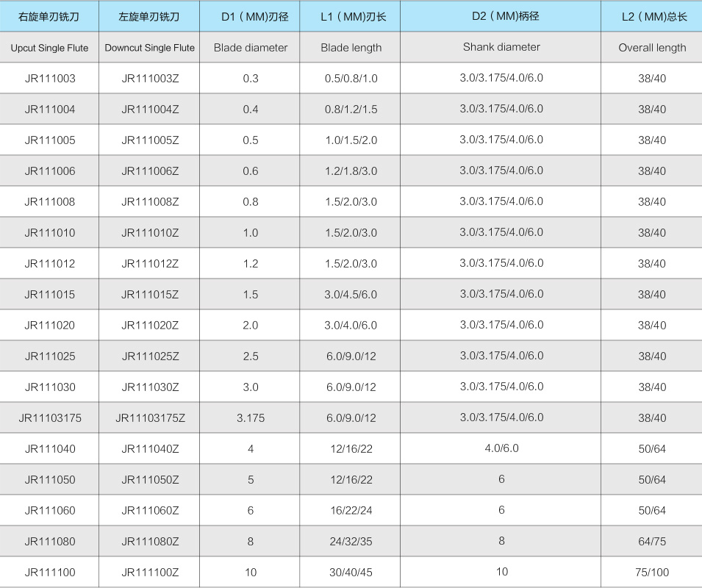Viewport: 702px width, 588px height.
Task: Select the 0.5/0.8/1.0 blade length cell
Action: click(x=351, y=78)
